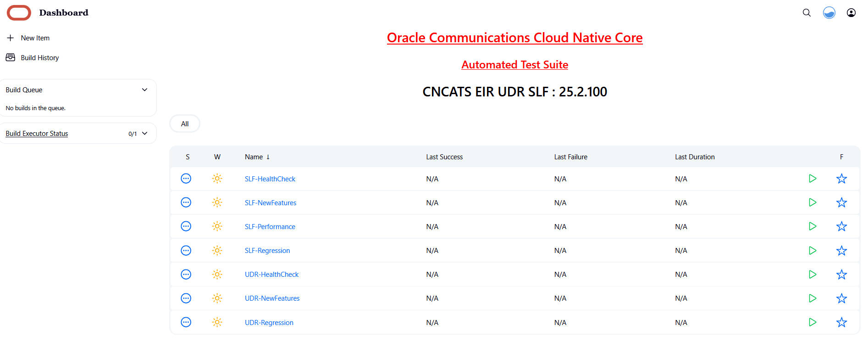This screenshot has width=868, height=342.
Task: Click the weather sun icon for UDR-Regression
Action: pos(217,322)
